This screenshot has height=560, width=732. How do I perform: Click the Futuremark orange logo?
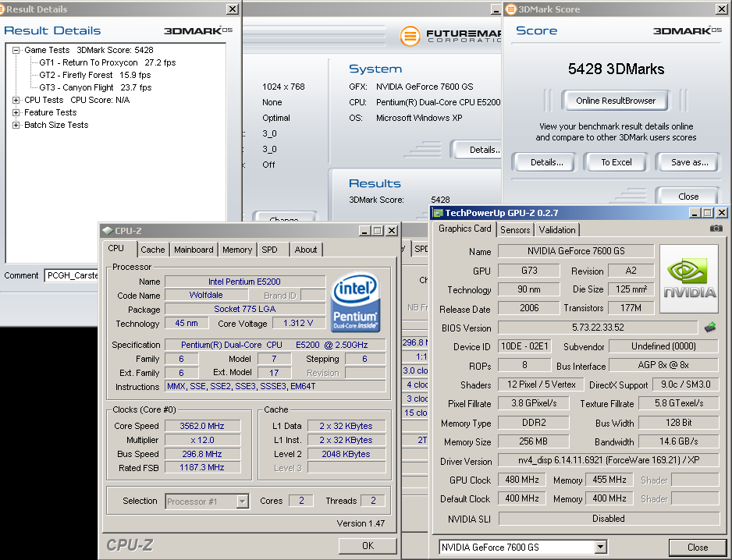pos(410,36)
